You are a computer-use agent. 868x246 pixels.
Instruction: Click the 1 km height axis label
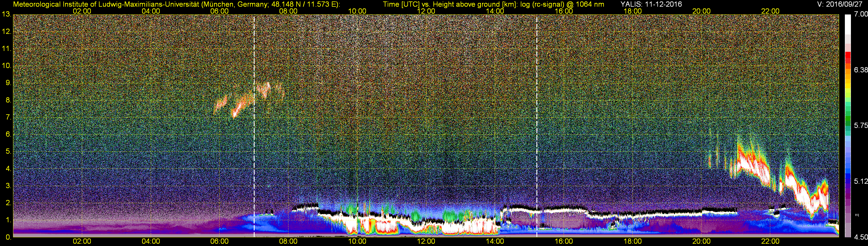(8, 220)
